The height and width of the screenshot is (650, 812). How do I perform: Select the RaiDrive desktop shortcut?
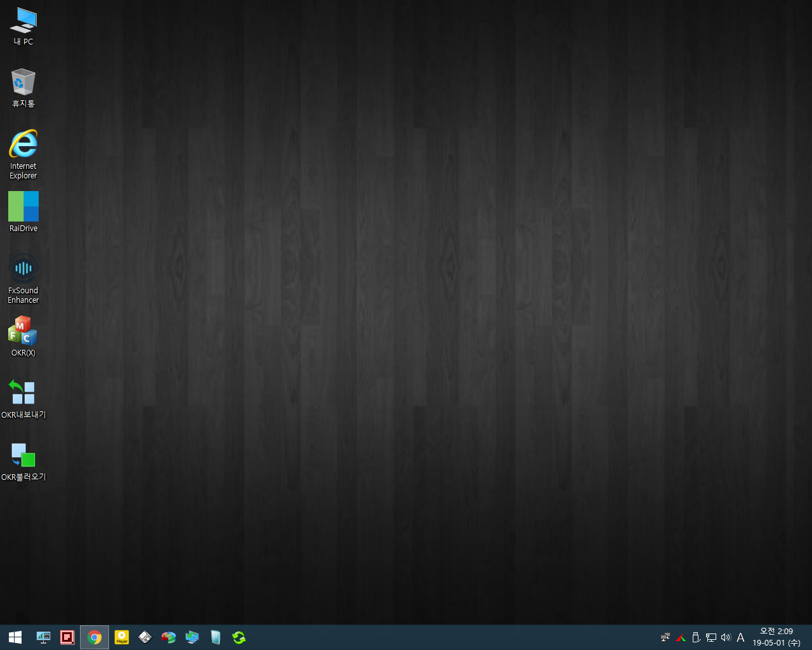click(x=23, y=211)
